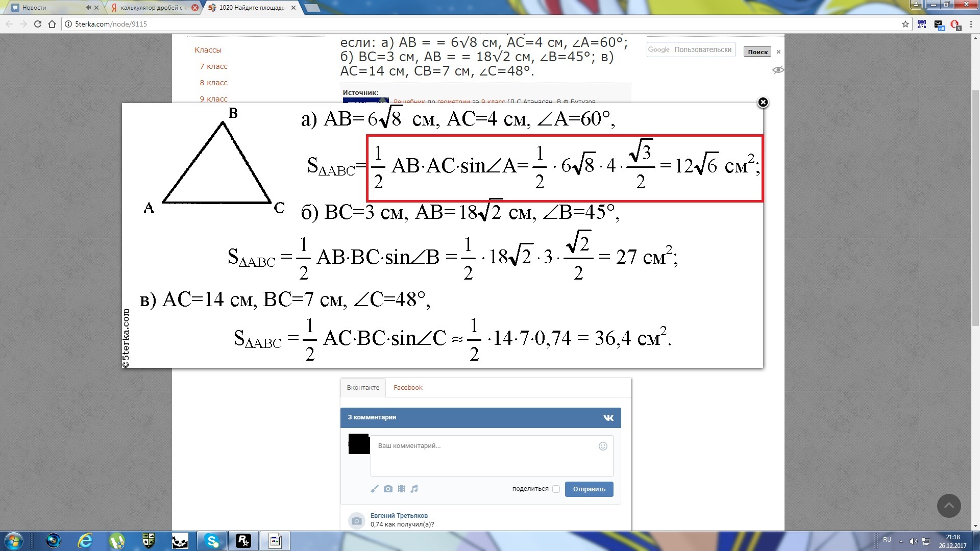Click the video film strip icon
Viewport: 980px width, 551px height.
tap(401, 489)
